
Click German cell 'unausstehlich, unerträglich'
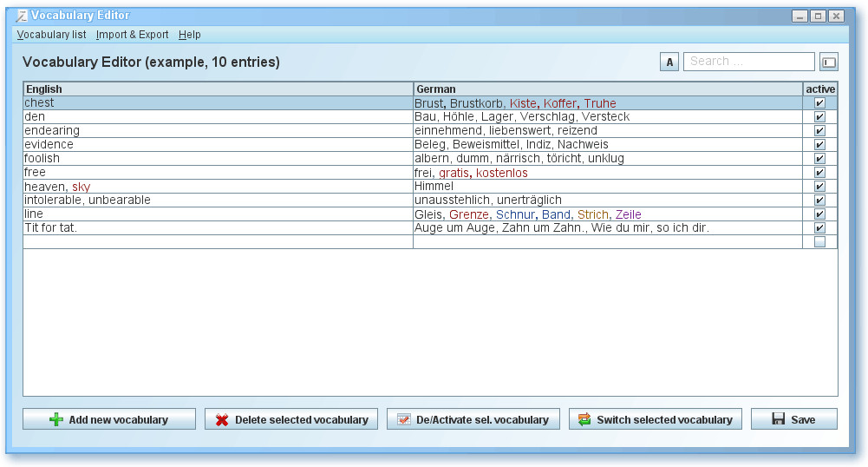(608, 200)
